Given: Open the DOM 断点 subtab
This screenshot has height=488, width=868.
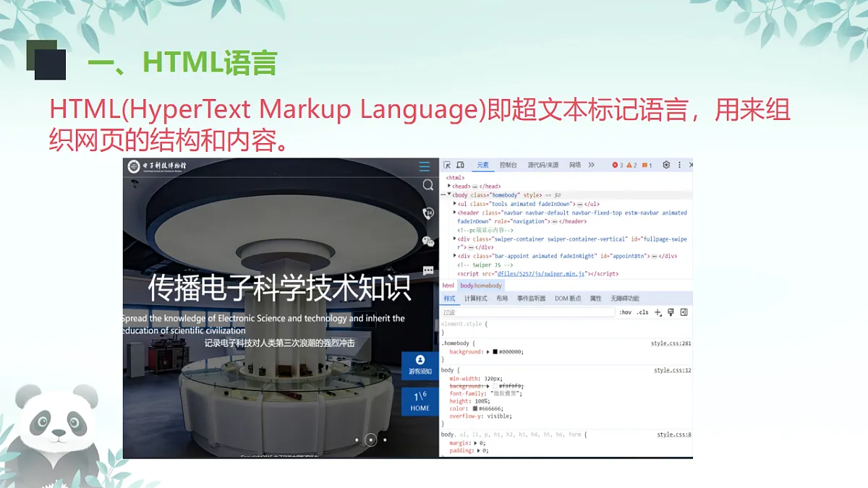Looking at the screenshot, I should coord(568,299).
